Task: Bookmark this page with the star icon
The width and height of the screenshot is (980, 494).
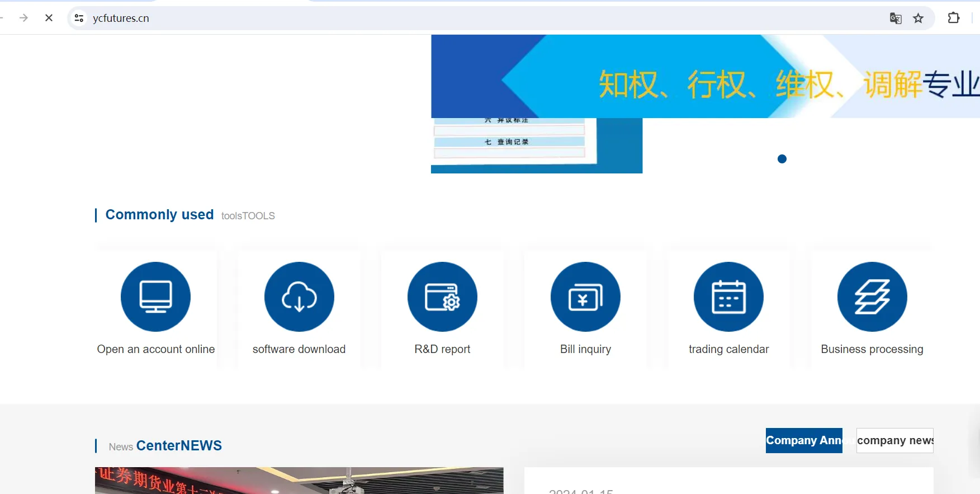Action: [919, 18]
